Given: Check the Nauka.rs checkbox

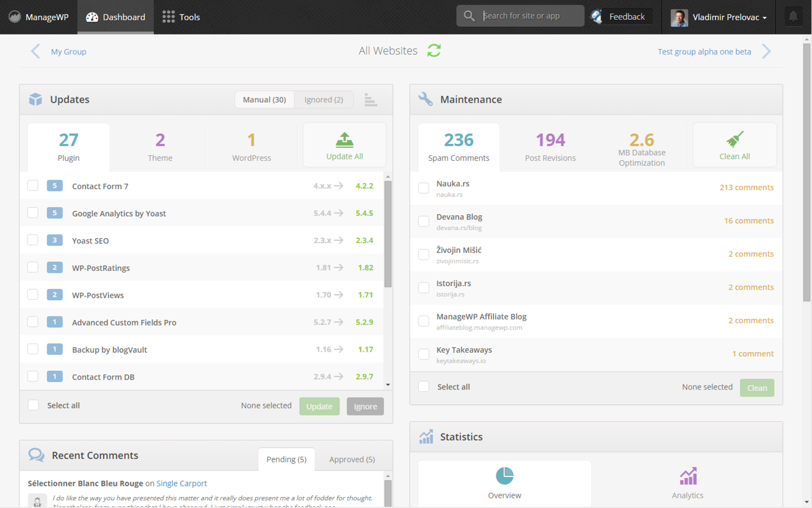Looking at the screenshot, I should [424, 188].
